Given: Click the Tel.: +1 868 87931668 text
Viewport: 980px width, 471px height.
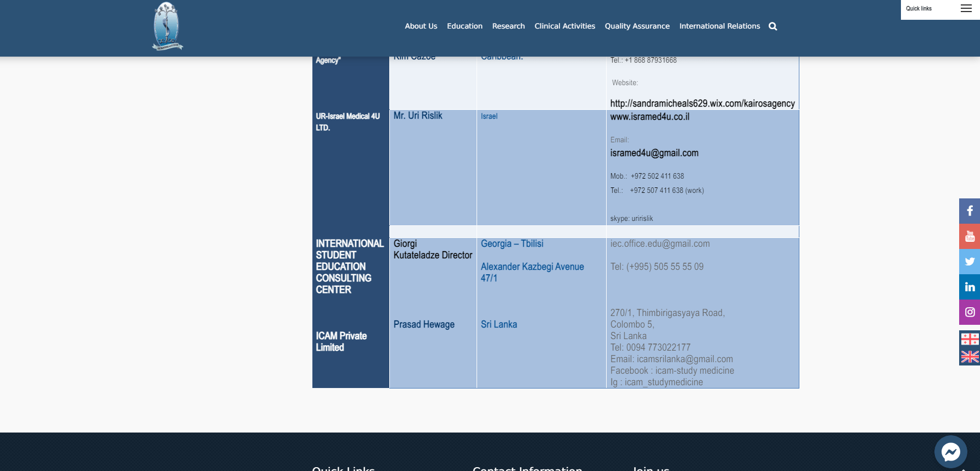Looking at the screenshot, I should click(643, 60).
